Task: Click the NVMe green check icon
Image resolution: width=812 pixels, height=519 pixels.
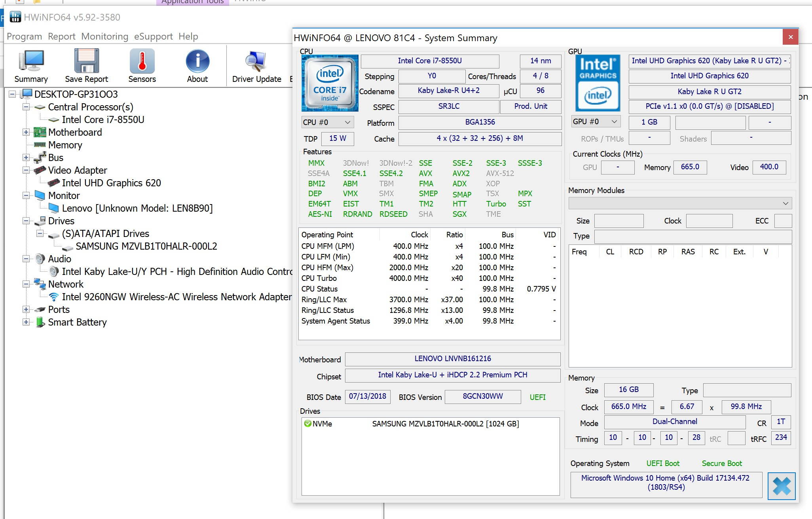Action: point(307,424)
